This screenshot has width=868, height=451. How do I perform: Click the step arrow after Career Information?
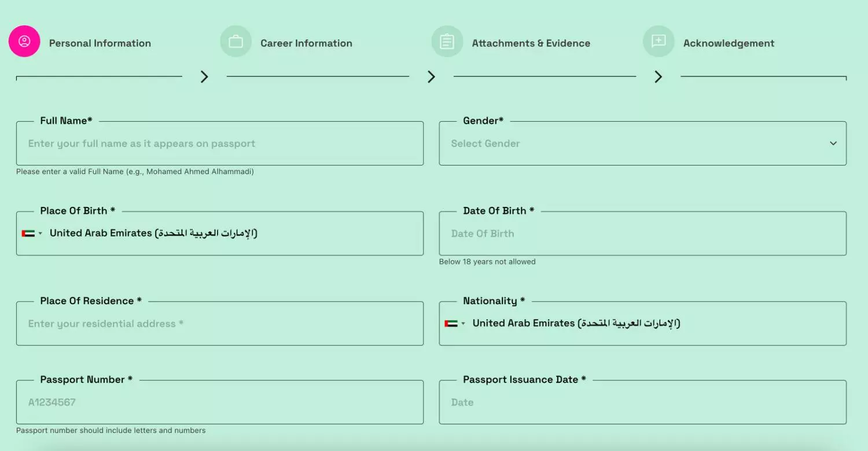pyautogui.click(x=431, y=77)
